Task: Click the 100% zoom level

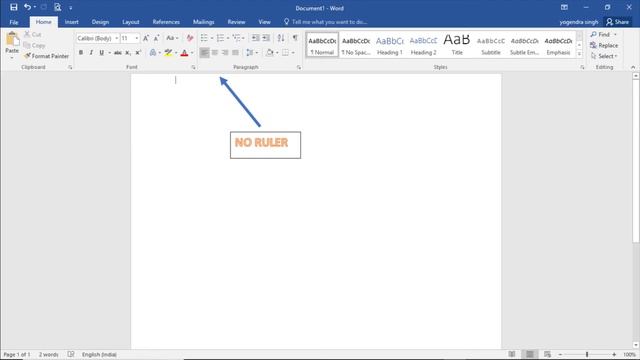Action: 629,355
